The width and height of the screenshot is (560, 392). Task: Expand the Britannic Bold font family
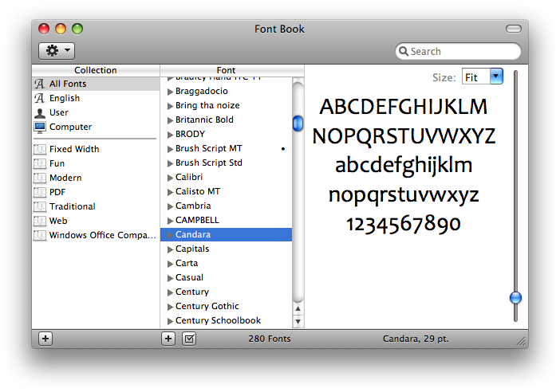(170, 120)
